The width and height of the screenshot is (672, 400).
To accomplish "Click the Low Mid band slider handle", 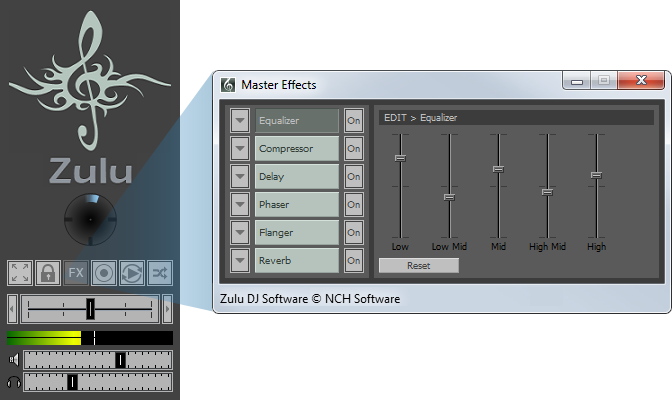I will click(449, 197).
